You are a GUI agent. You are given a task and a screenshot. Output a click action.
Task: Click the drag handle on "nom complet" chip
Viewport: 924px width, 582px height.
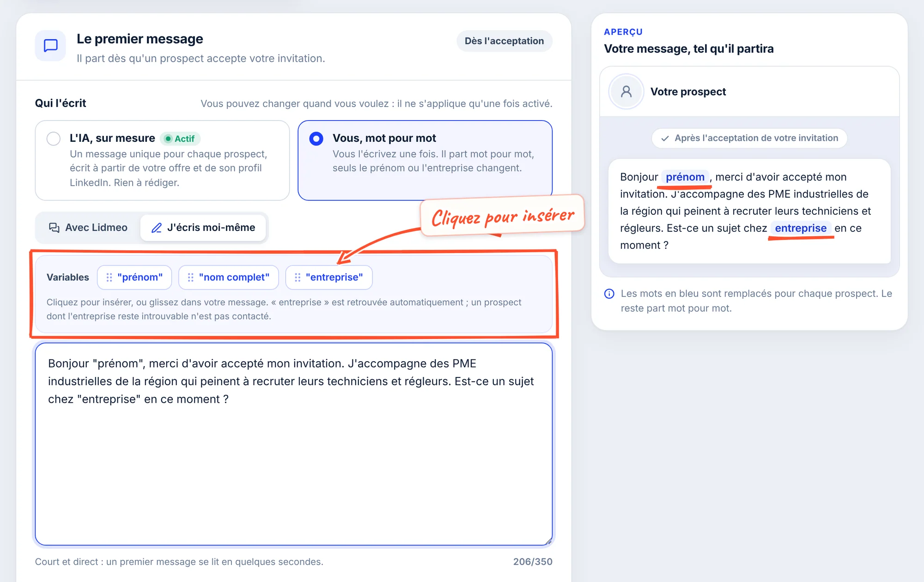[191, 277]
